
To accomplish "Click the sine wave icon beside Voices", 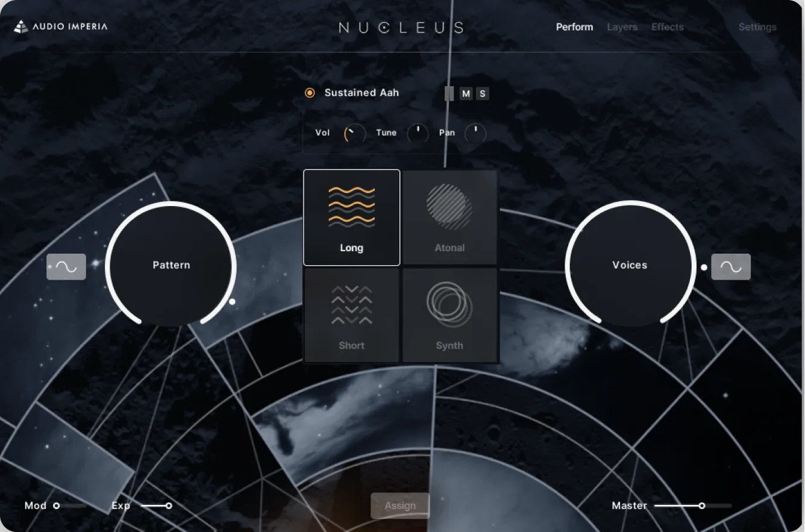I will (731, 267).
